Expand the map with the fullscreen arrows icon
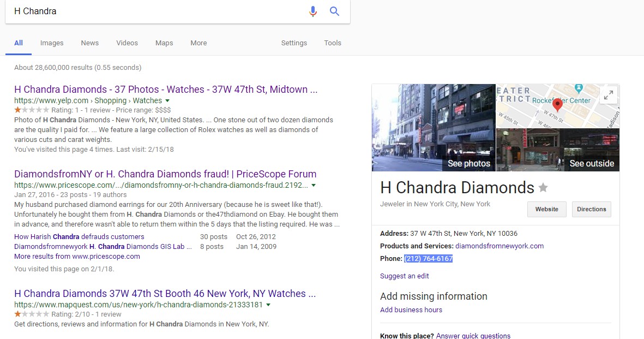 608,95
